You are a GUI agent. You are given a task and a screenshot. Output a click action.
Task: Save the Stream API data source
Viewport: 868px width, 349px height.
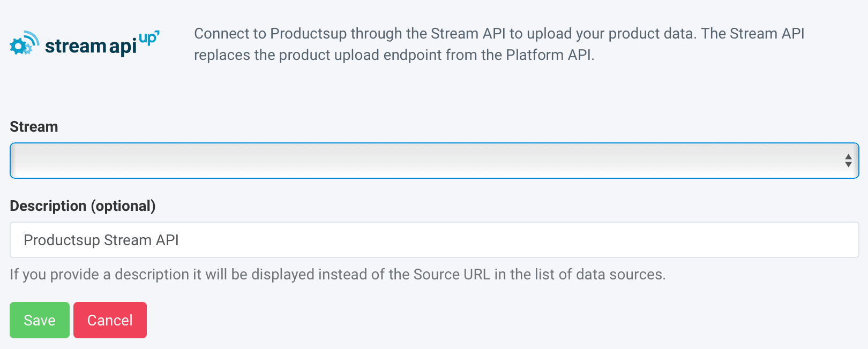tap(40, 320)
